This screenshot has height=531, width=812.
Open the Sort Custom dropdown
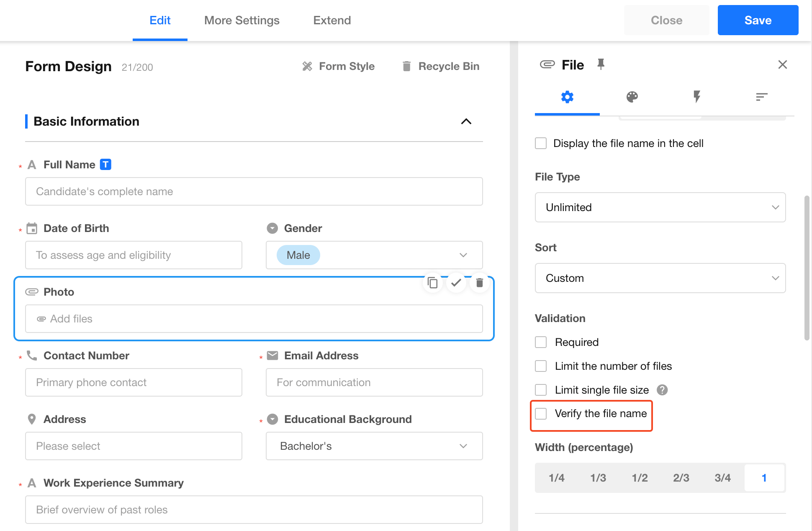(x=660, y=278)
